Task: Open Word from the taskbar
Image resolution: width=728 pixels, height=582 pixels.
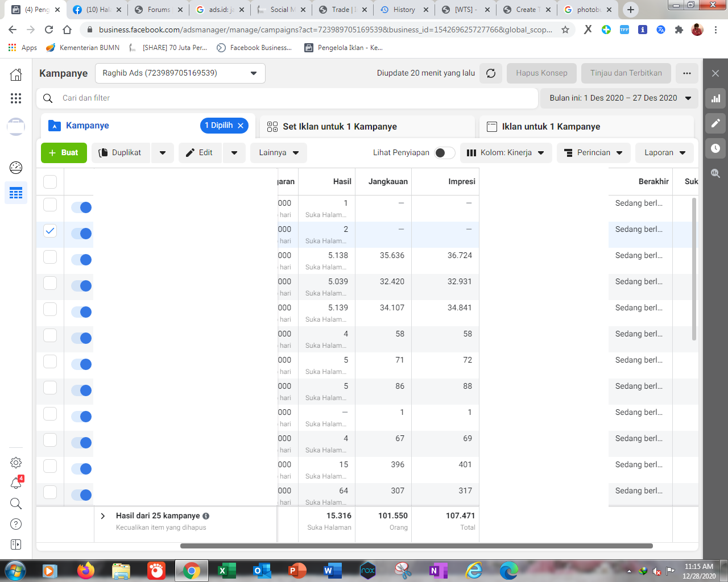Action: [x=333, y=570]
